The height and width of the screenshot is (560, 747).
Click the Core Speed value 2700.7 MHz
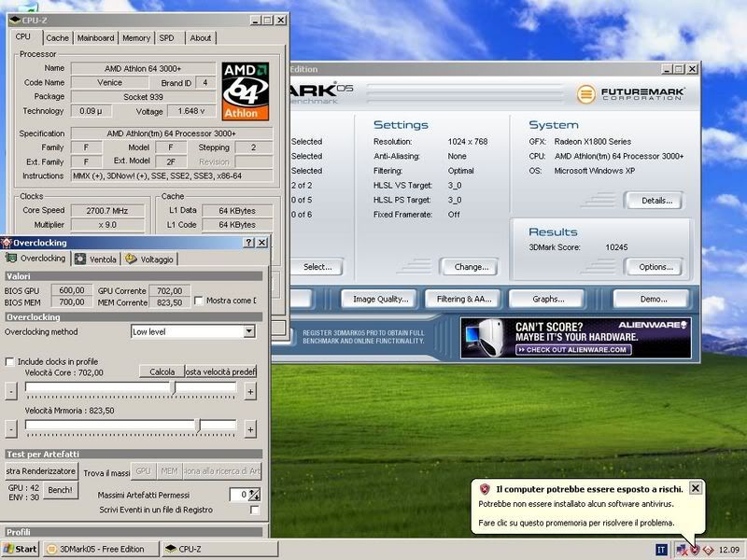pos(107,211)
